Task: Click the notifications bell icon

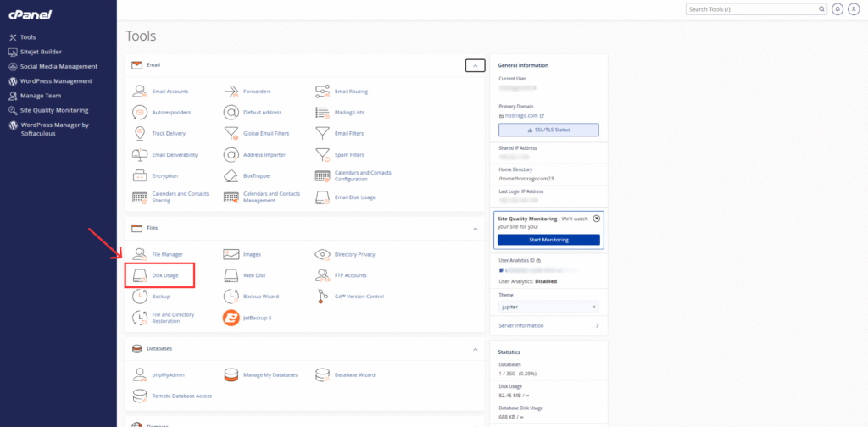Action: [x=837, y=9]
